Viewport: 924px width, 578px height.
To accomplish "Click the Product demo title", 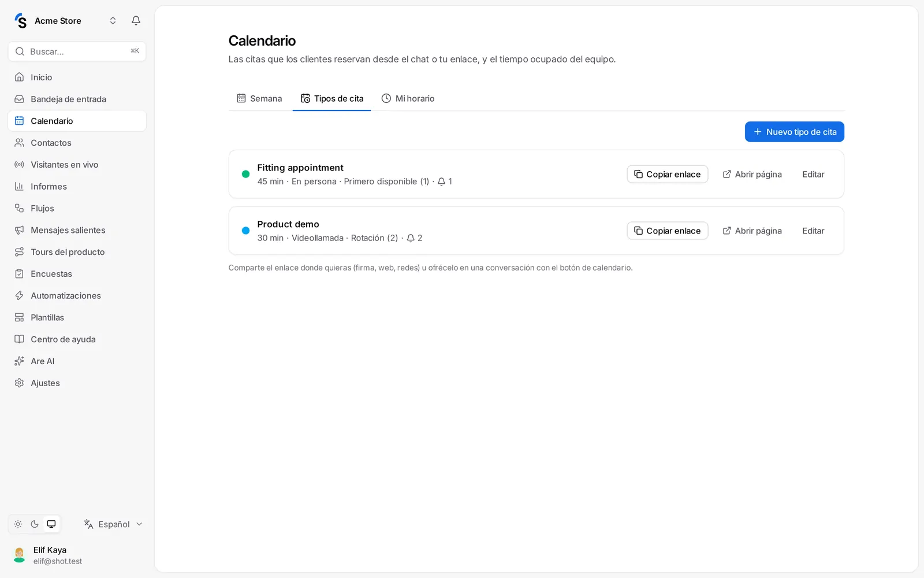I will tap(288, 224).
